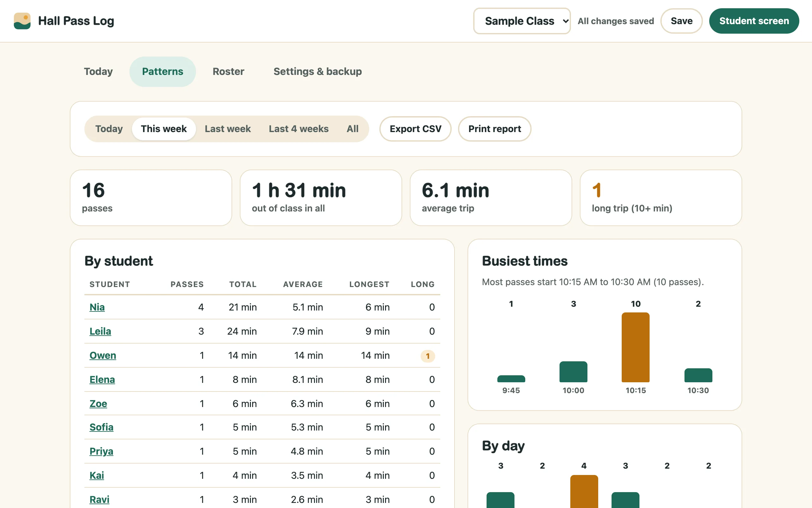Click the LONG column header
The height and width of the screenshot is (508, 812).
pyautogui.click(x=423, y=284)
